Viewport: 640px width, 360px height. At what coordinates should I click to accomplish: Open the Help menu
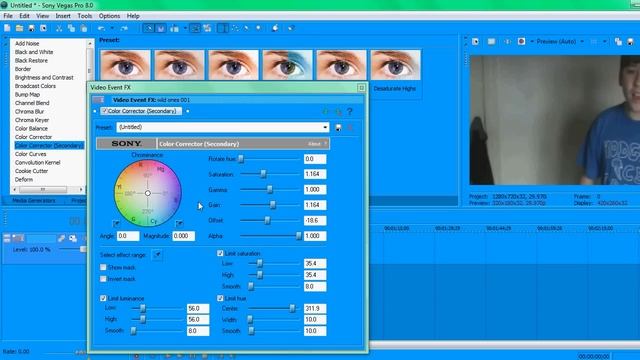point(133,16)
